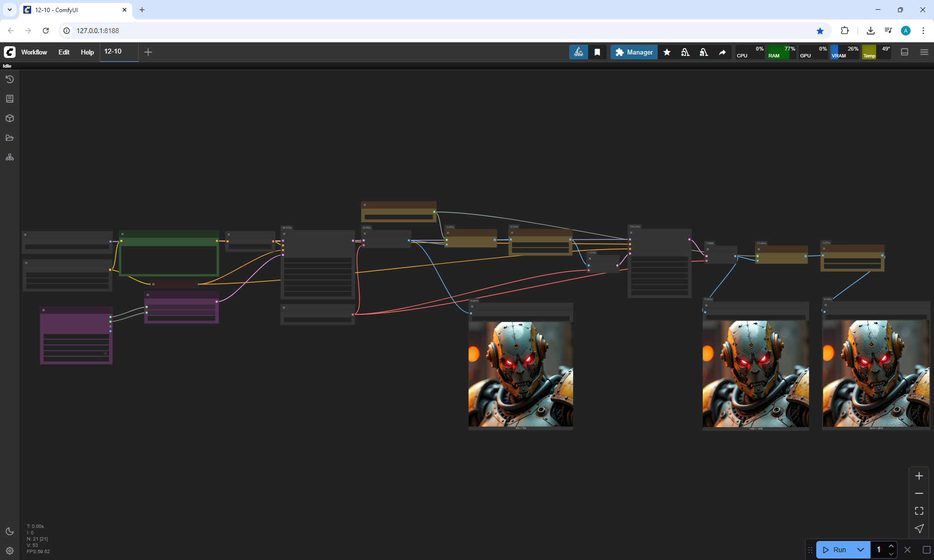The width and height of the screenshot is (934, 560).
Task: Expand the Run button dropdown arrow
Action: (861, 550)
